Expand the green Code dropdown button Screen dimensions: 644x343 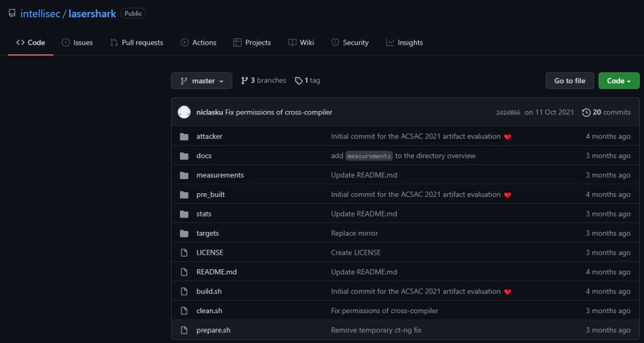click(618, 81)
